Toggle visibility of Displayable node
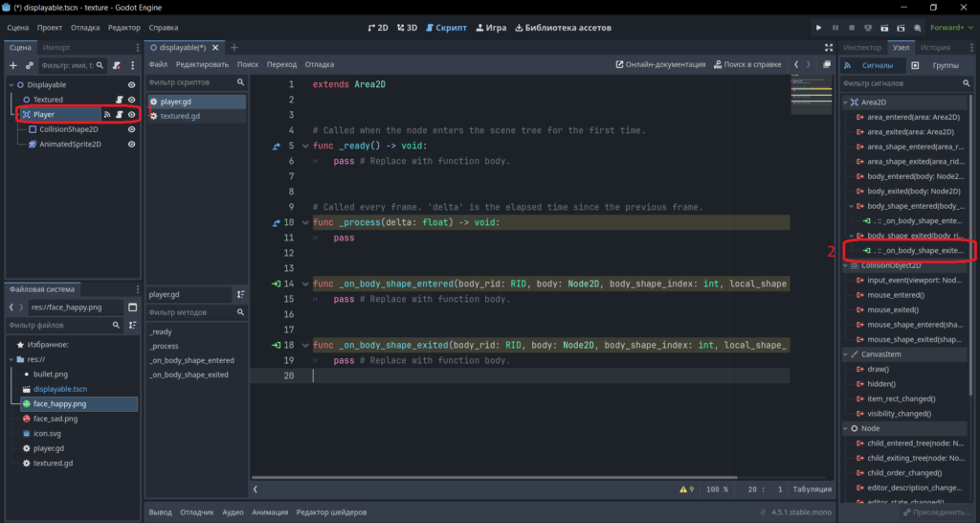 coord(132,85)
